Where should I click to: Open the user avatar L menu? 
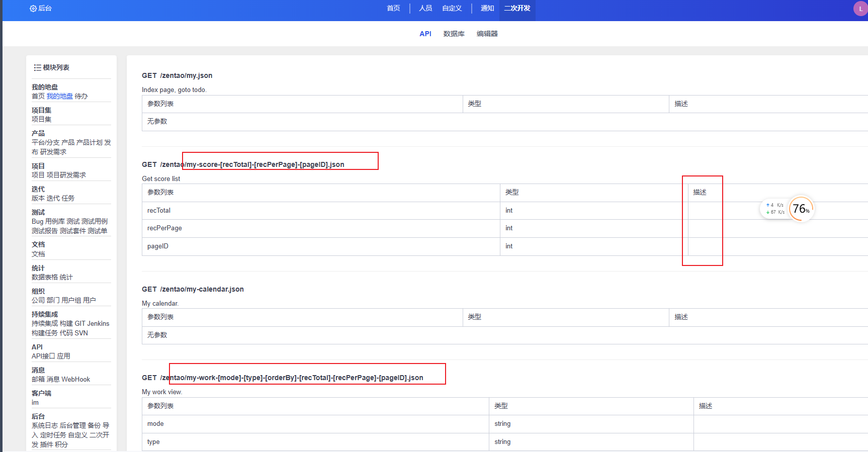[x=860, y=9]
